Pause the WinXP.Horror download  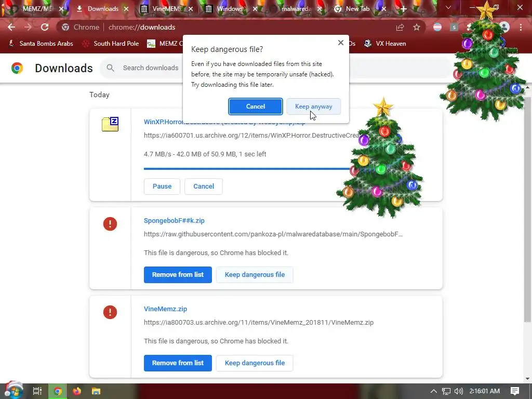162,187
